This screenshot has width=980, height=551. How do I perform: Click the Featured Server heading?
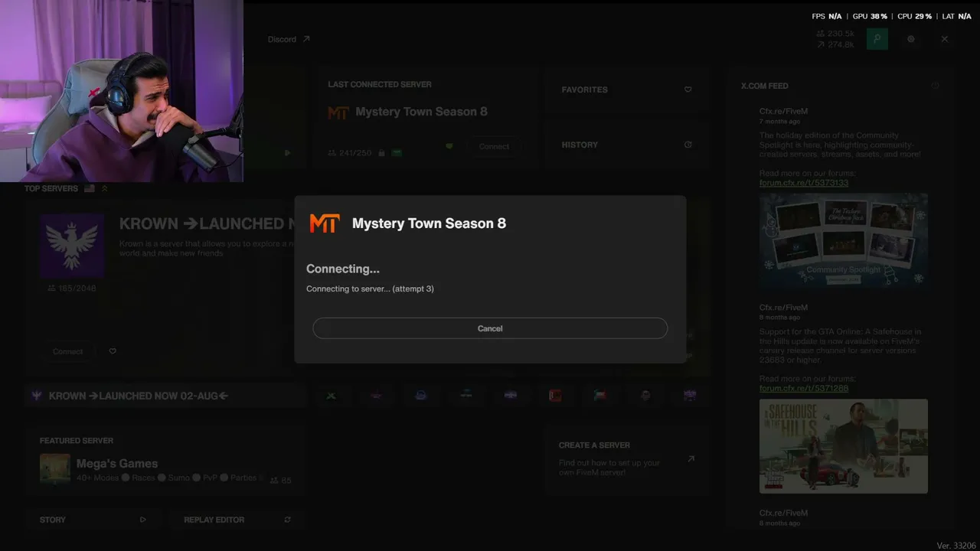(77, 441)
